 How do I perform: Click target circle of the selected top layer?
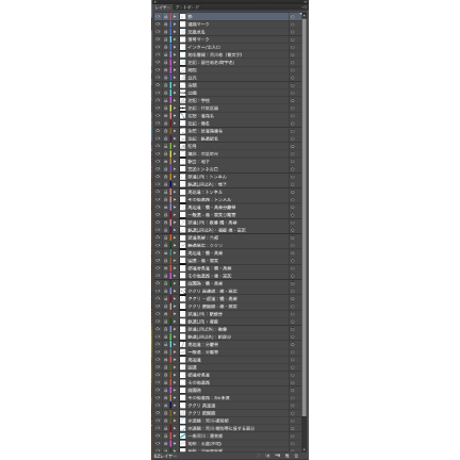click(292, 16)
